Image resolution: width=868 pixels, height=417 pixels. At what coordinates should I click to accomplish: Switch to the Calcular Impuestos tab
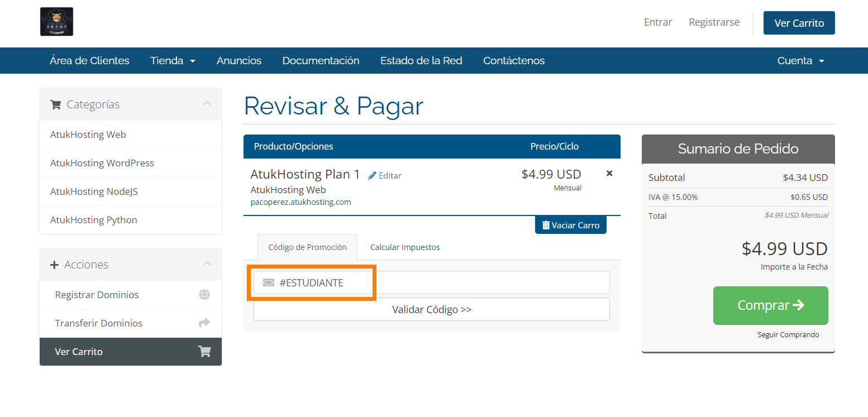(405, 247)
